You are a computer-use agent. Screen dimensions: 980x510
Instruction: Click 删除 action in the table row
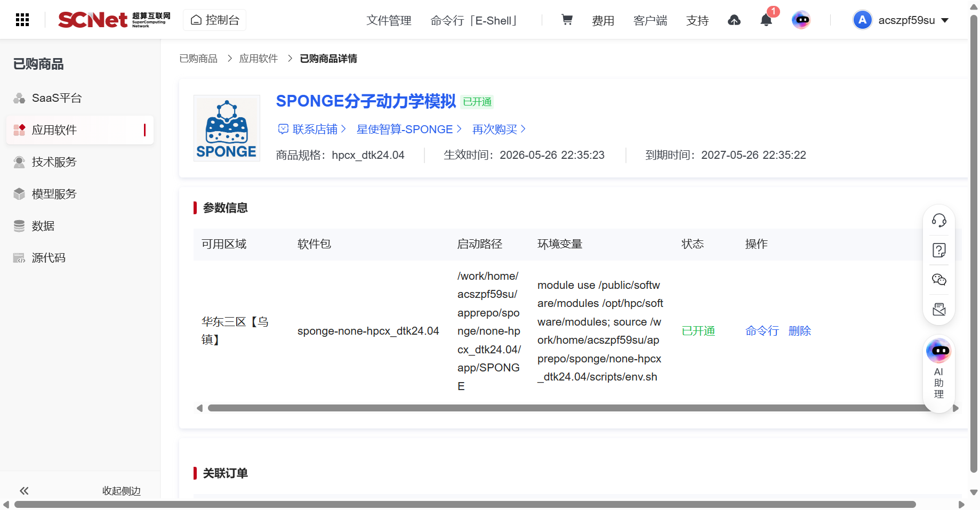[800, 331]
